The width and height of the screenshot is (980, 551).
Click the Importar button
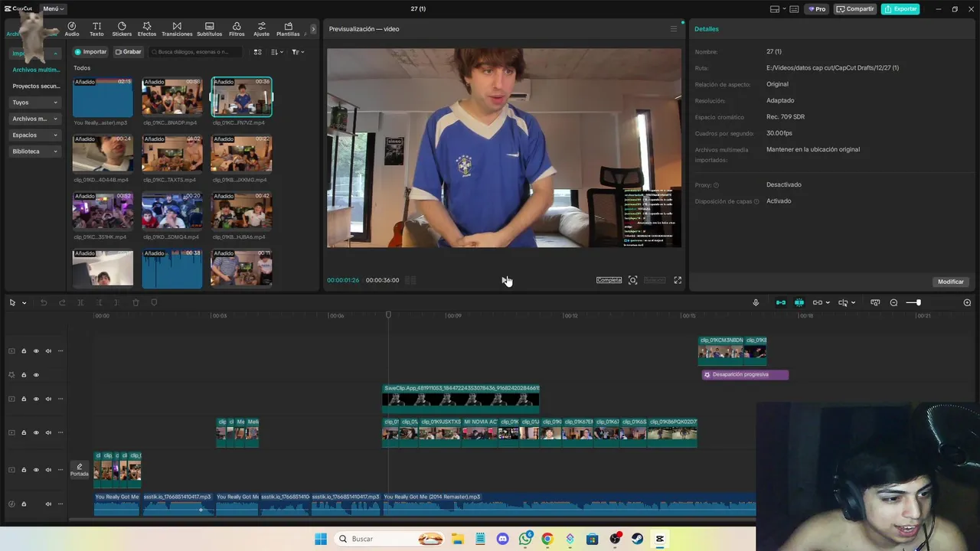click(90, 52)
